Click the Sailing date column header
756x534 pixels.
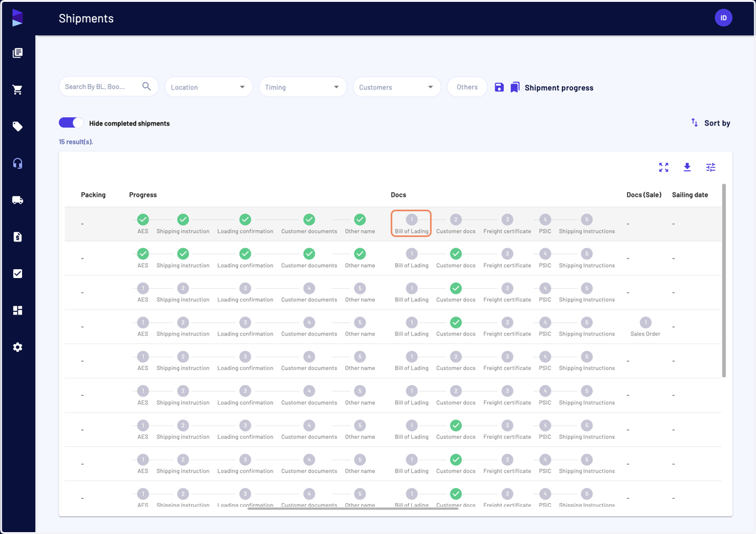pos(690,195)
